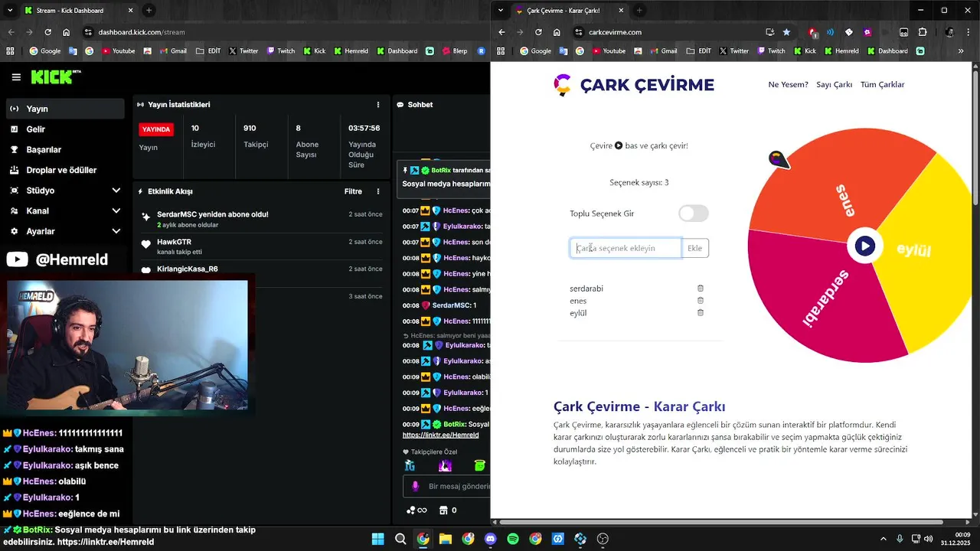Click the home button in the Kick window
980x551 pixels.
point(67,32)
